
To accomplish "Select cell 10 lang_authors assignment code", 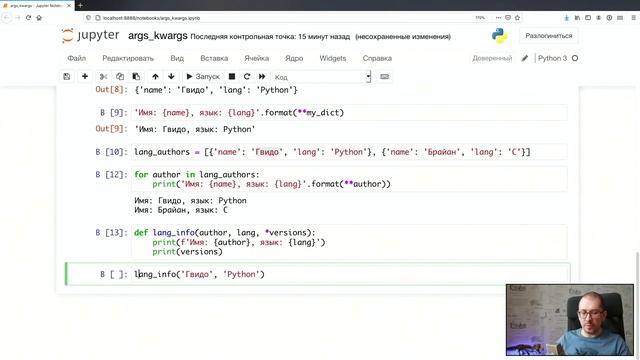I will click(x=349, y=152).
